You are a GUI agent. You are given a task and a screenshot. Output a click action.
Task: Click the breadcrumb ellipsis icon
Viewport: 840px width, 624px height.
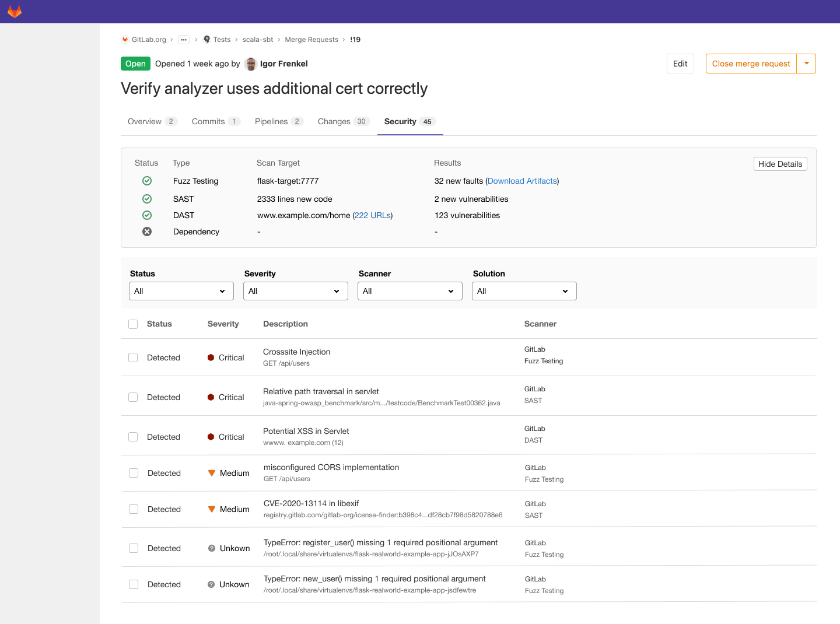click(x=184, y=40)
